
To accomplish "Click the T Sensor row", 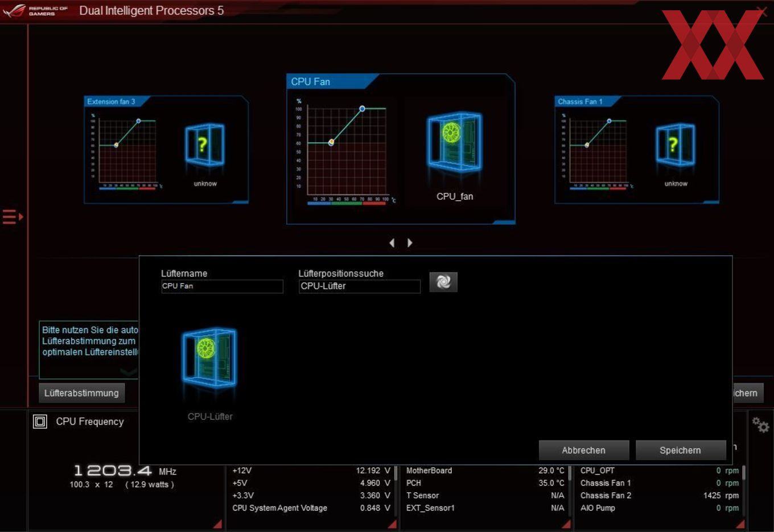I will 485,496.
